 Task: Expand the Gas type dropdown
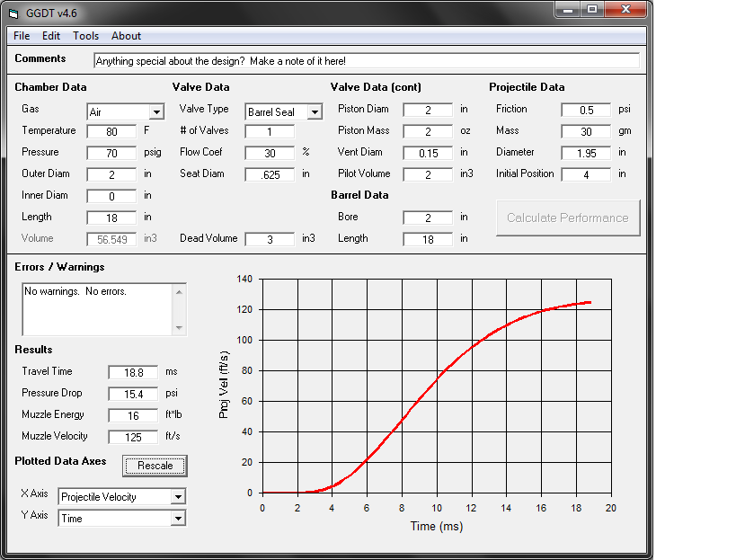tap(156, 112)
